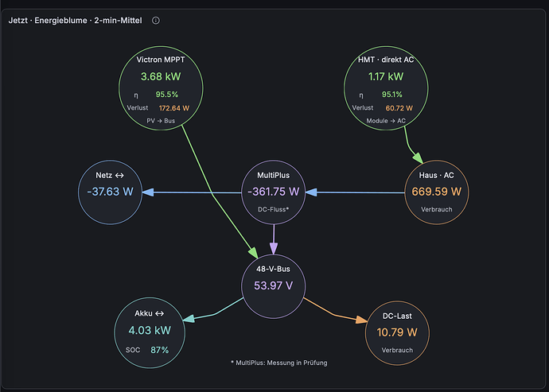Click the orange arrowhead pointing to DC-Last
Image resolution: width=549 pixels, height=392 pixels.
362,320
